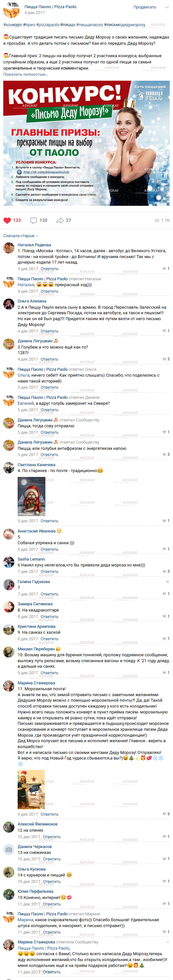Like Марина Стажерова's long comment heart with 5
Viewport: 173px width, 980px height.
[164, 814]
